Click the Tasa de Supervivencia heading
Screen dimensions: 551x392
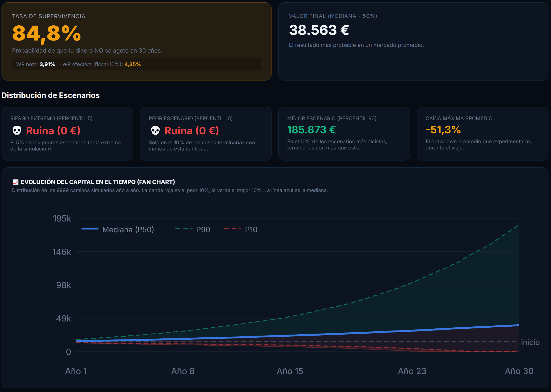click(x=49, y=16)
